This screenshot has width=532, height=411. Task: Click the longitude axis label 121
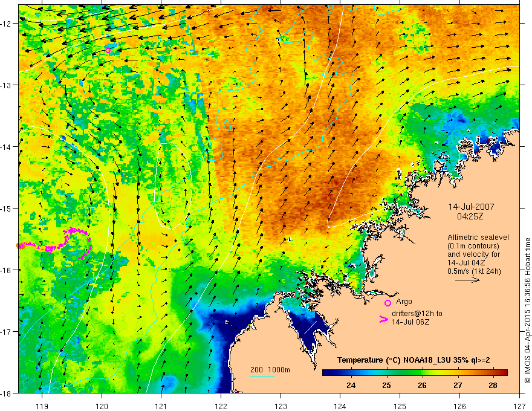(x=161, y=406)
